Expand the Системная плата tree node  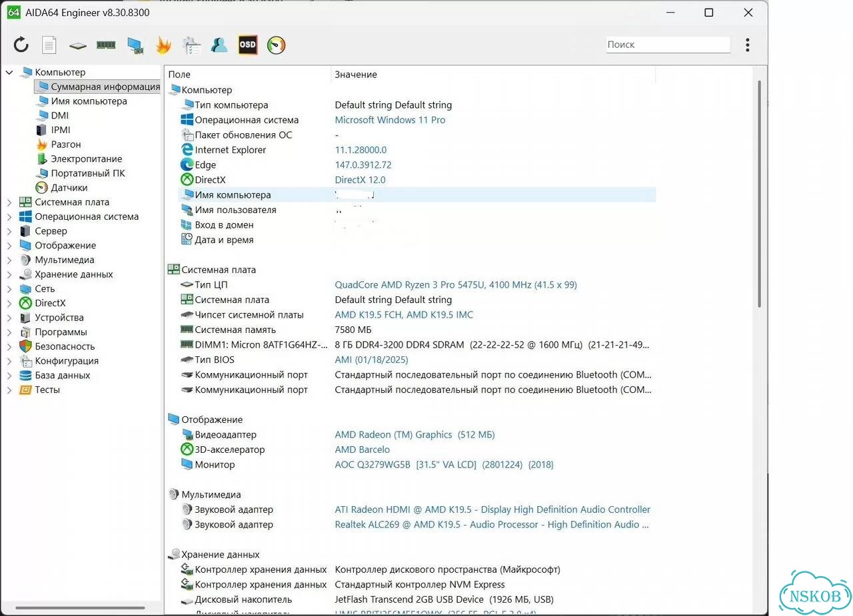pyautogui.click(x=9, y=202)
